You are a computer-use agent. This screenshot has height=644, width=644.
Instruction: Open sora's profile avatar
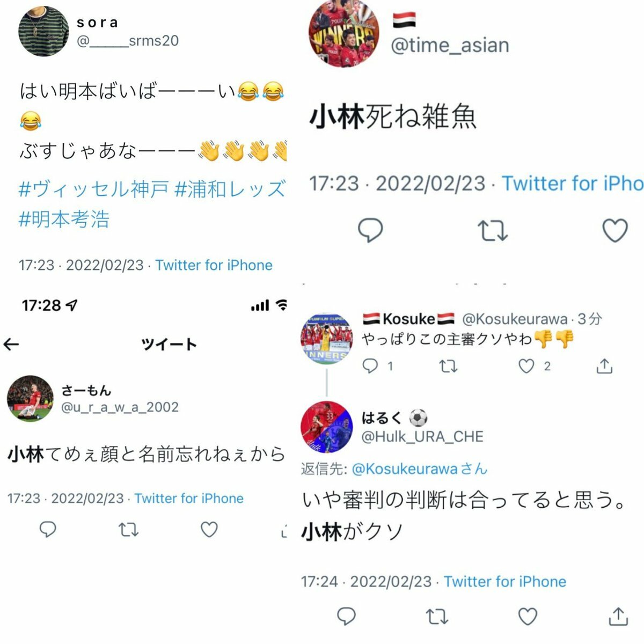click(43, 31)
